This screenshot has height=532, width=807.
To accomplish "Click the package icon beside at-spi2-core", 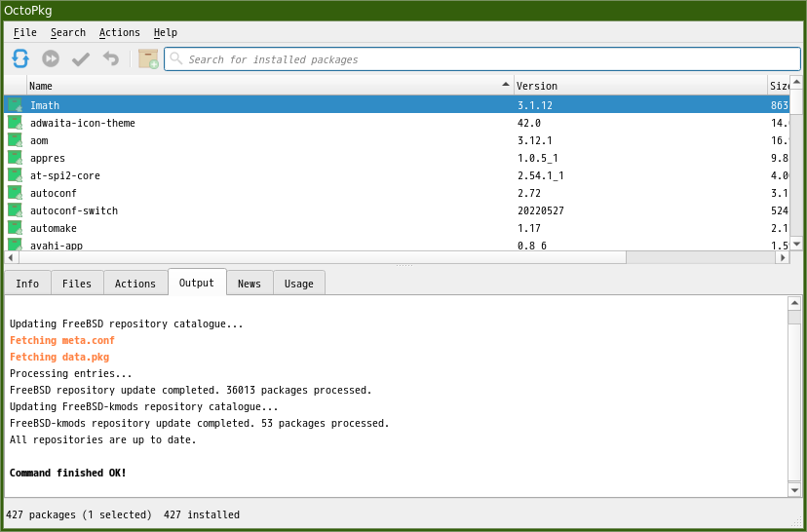I will coord(15,175).
